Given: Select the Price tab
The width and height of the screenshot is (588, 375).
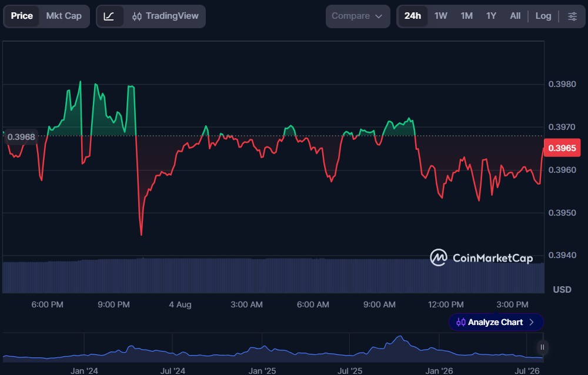Looking at the screenshot, I should pos(22,16).
